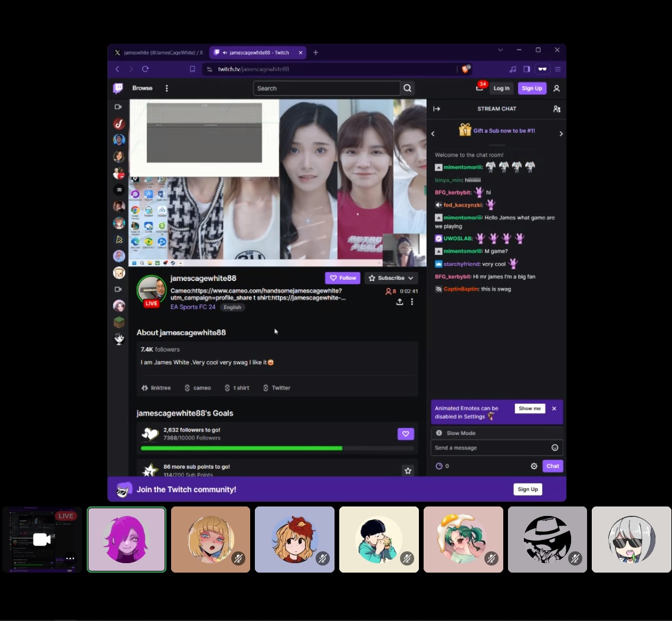
Task: Open the browser hamburger menu
Action: click(x=558, y=69)
